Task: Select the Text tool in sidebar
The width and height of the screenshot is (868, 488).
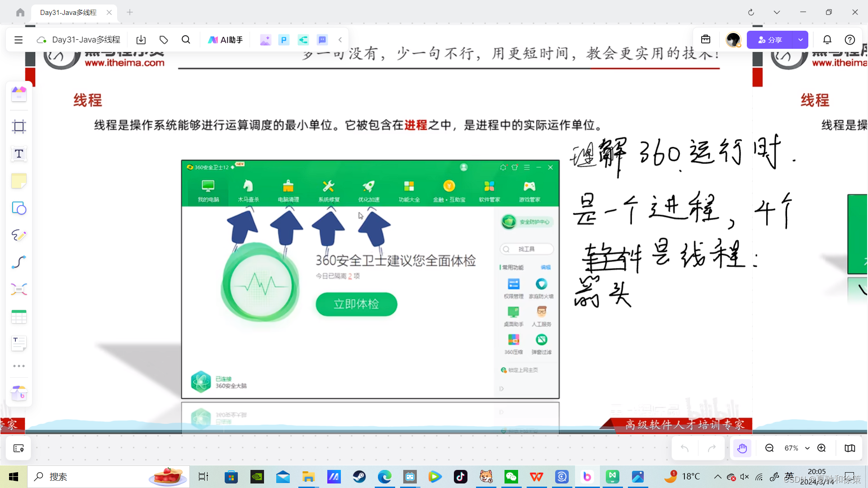Action: click(19, 154)
